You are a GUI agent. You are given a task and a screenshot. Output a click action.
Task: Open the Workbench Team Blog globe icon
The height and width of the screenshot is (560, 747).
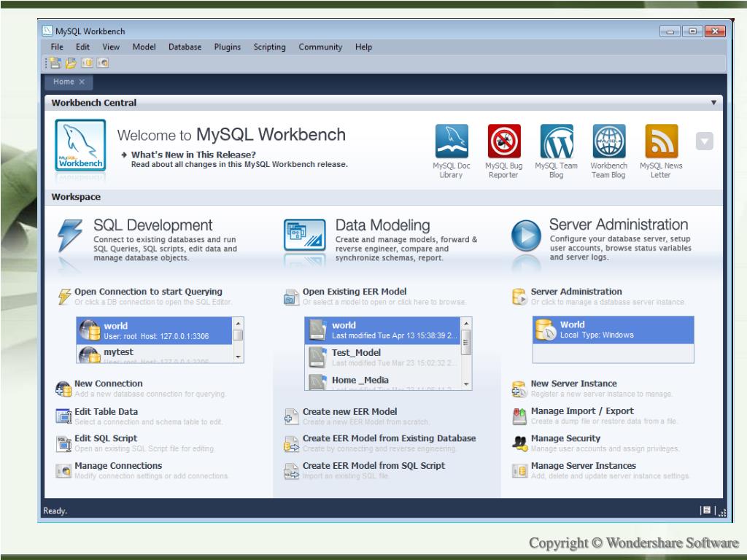tap(609, 141)
